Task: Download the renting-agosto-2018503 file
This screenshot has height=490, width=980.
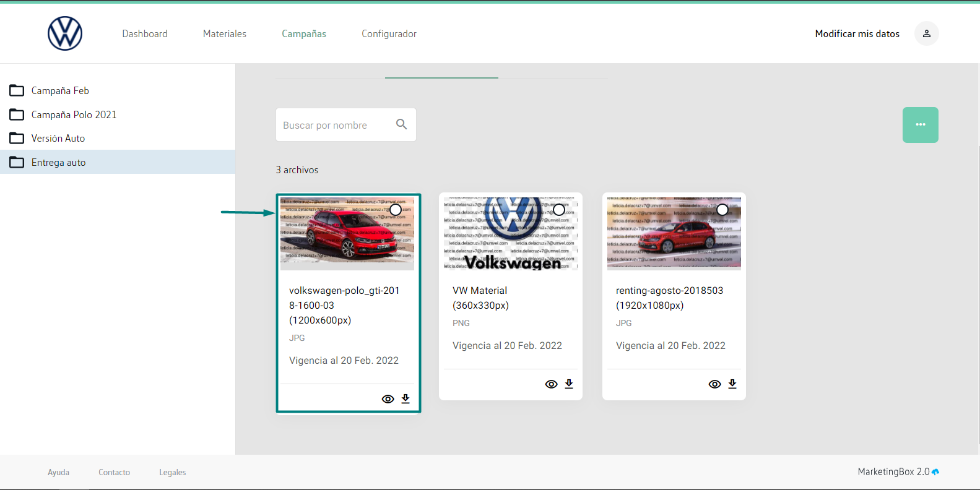Action: coord(732,384)
